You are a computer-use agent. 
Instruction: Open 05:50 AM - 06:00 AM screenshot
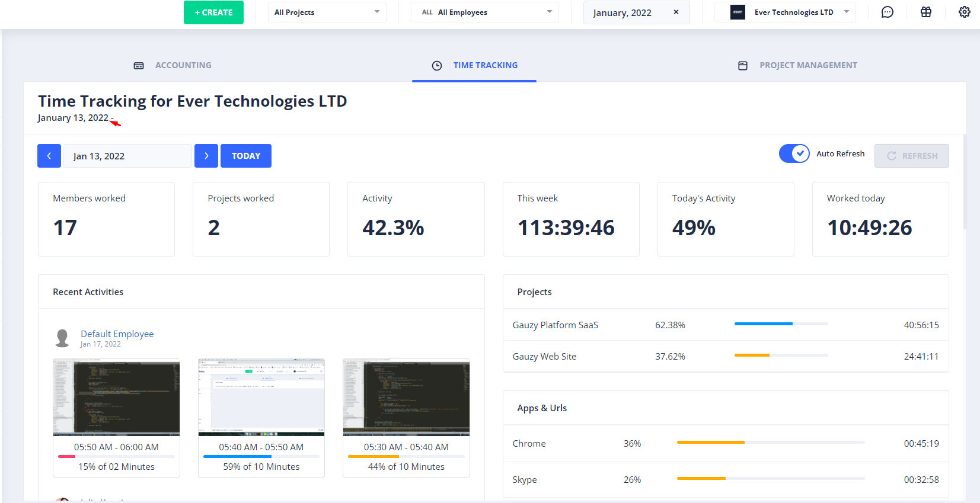point(116,397)
